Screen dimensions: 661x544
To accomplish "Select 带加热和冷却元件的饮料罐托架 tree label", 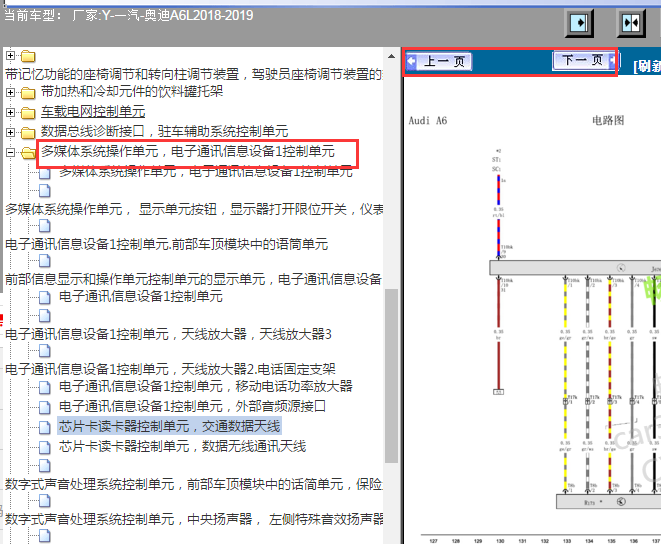I will [132, 92].
